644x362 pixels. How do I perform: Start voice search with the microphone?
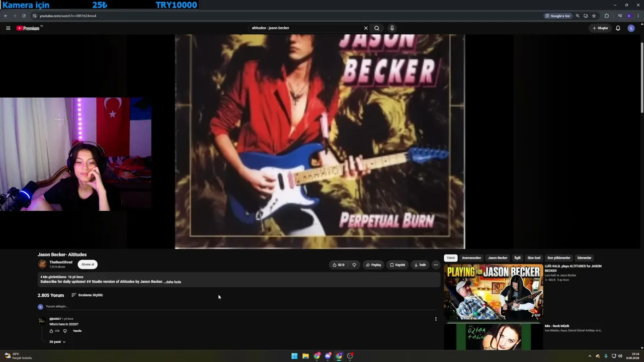point(392,28)
